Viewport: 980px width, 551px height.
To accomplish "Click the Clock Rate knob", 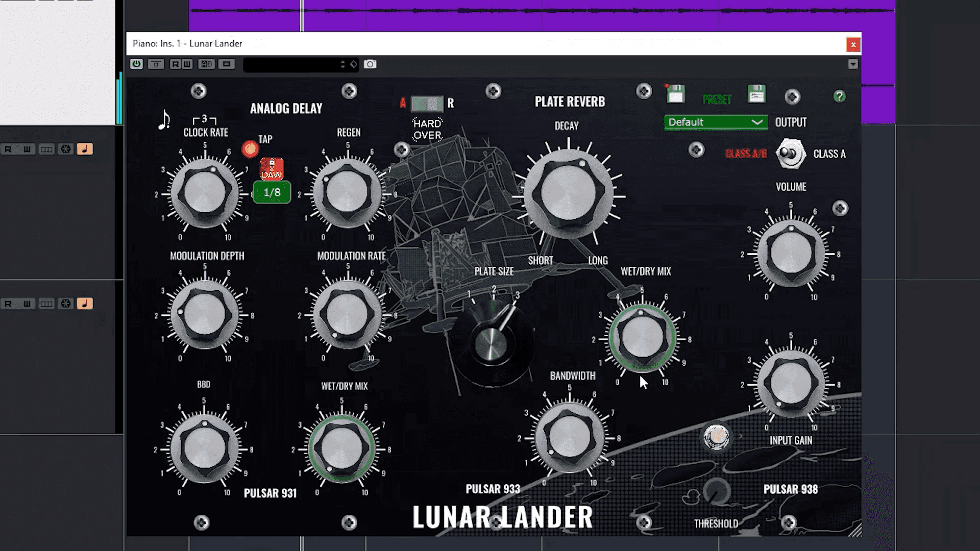I will (x=205, y=193).
